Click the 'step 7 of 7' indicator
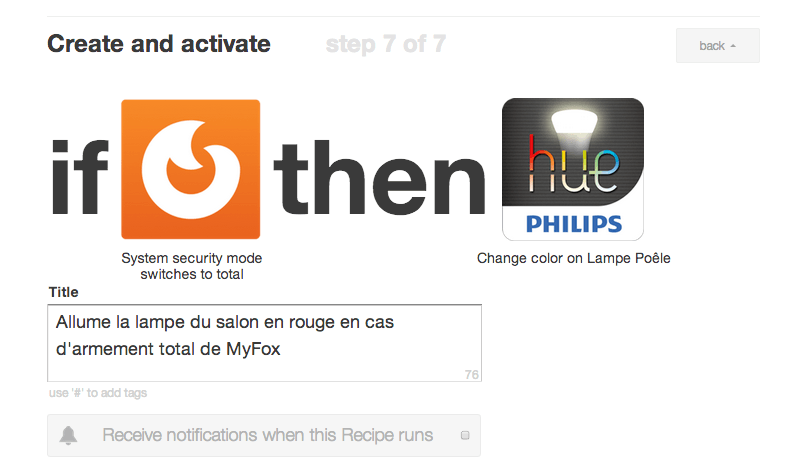790x471 pixels. tap(385, 44)
